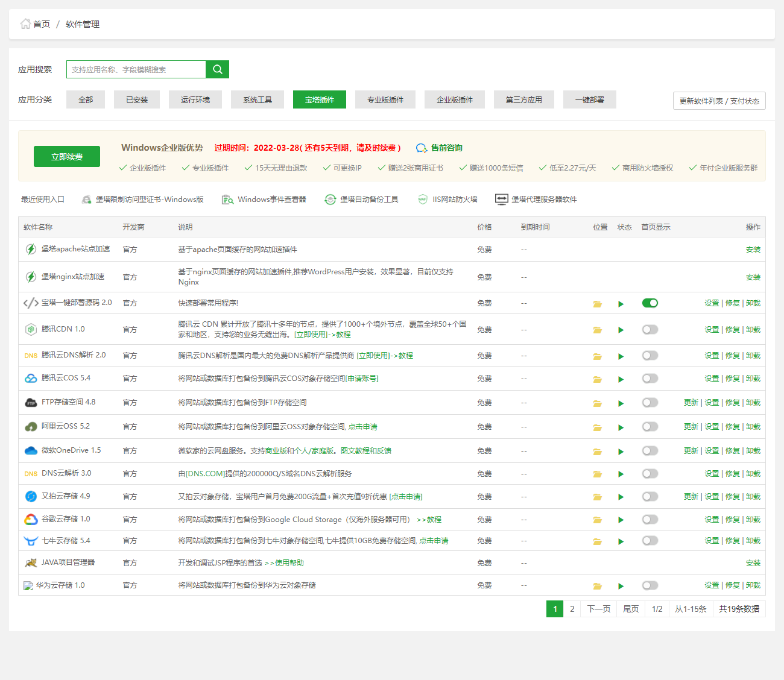Disable homepage display for 宝塔一键部署源码 2.0

[650, 303]
